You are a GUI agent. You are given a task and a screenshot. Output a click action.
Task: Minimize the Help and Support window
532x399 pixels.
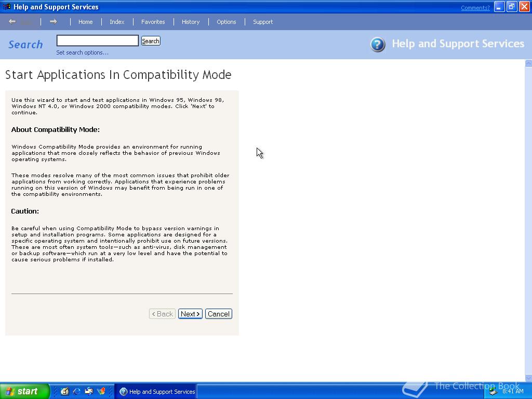(x=499, y=7)
